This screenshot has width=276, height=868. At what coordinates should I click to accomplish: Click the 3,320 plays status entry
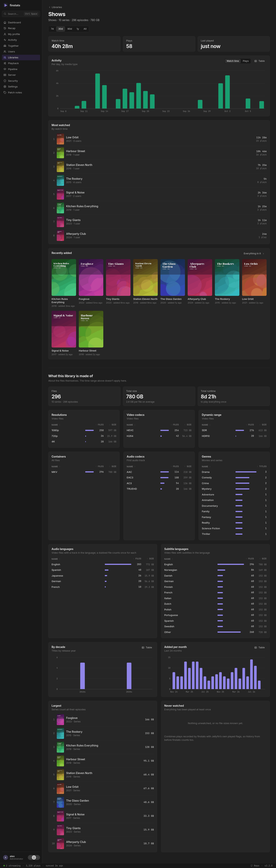pyautogui.click(x=33, y=866)
